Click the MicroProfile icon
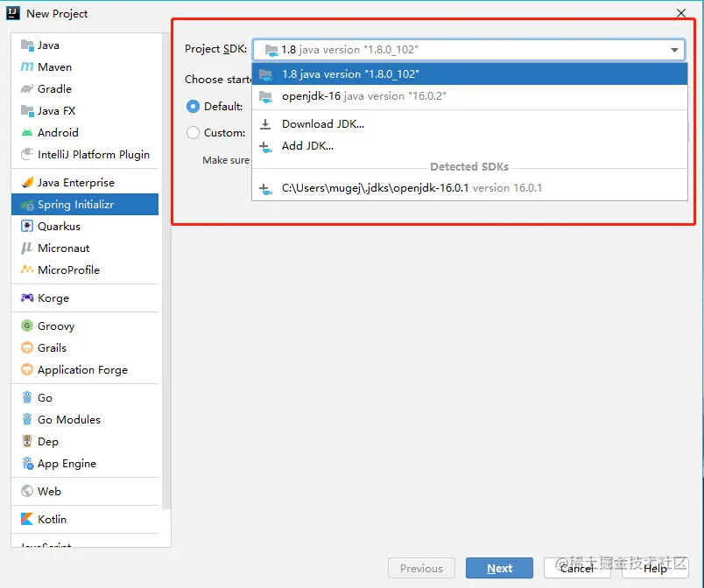704x588 pixels. point(27,269)
